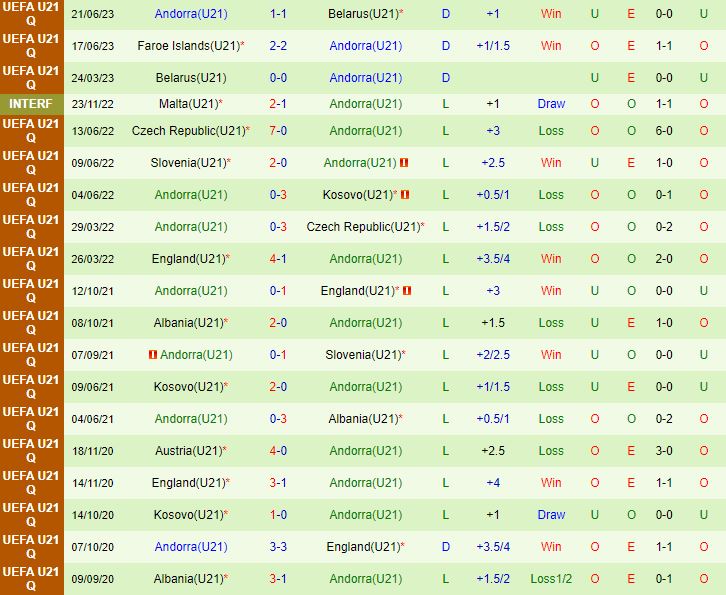Viewport: 726px width, 595px height.
Task: Click the Draw result on 23/11/22
Action: tap(551, 104)
